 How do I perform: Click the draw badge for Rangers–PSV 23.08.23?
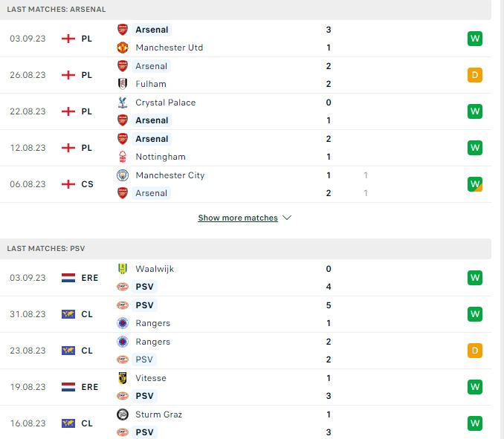click(475, 351)
